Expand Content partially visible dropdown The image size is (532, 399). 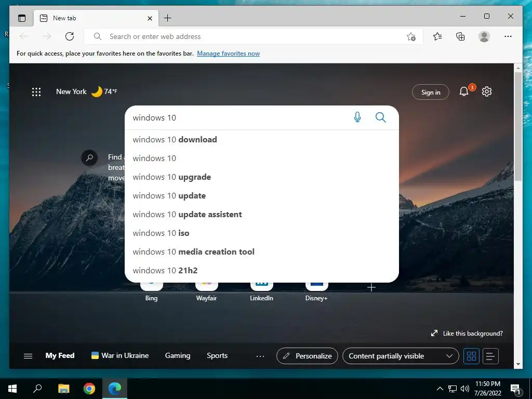[x=401, y=356]
